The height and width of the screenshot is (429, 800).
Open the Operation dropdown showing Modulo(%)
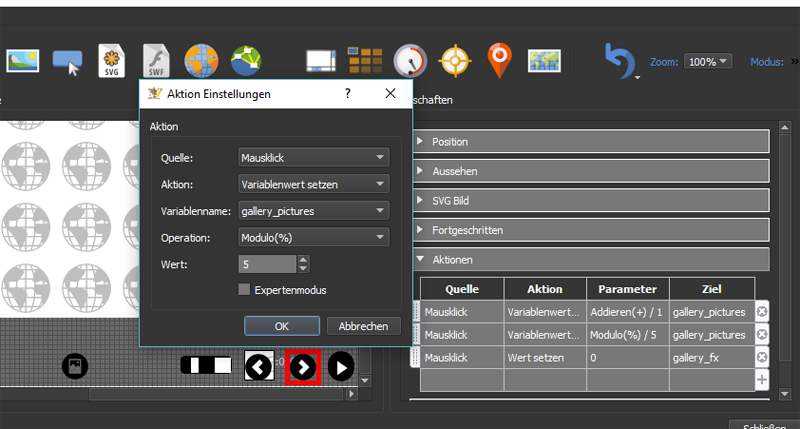pos(313,238)
